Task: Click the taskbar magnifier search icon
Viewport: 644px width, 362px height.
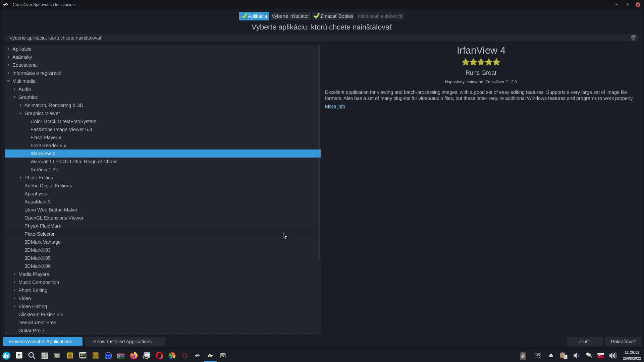Action: (x=32, y=356)
